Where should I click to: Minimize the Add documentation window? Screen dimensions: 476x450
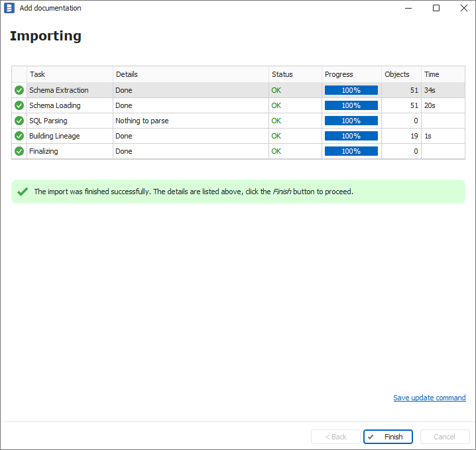point(408,8)
